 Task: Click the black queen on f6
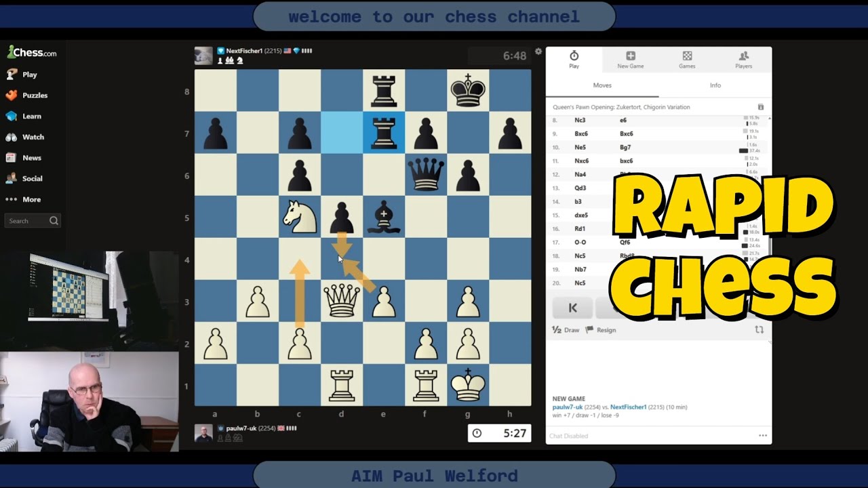tap(426, 174)
